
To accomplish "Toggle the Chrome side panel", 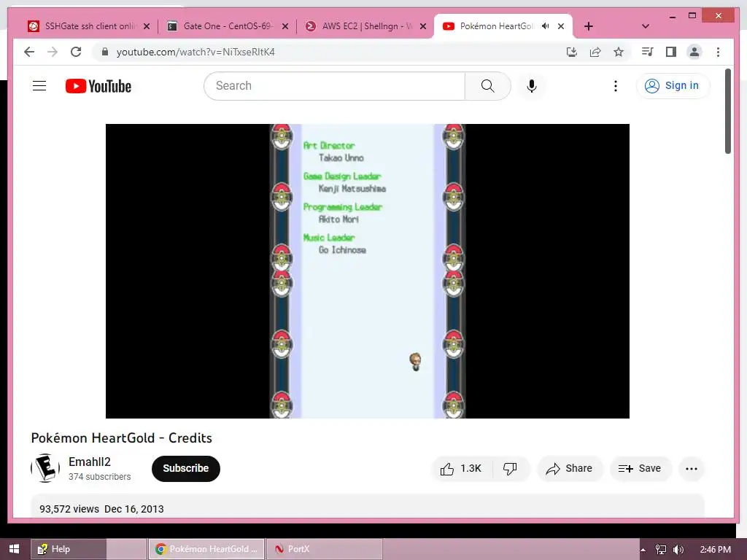I will (671, 52).
